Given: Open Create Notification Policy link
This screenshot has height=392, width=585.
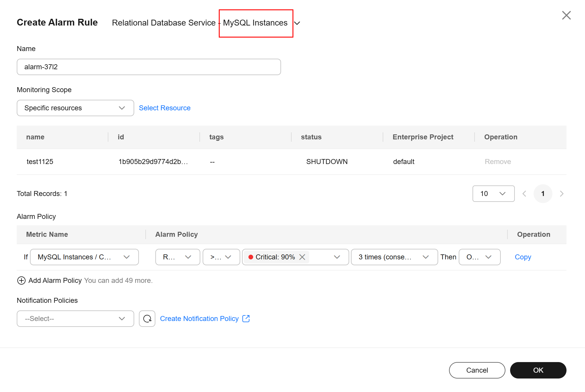Looking at the screenshot, I should (199, 319).
